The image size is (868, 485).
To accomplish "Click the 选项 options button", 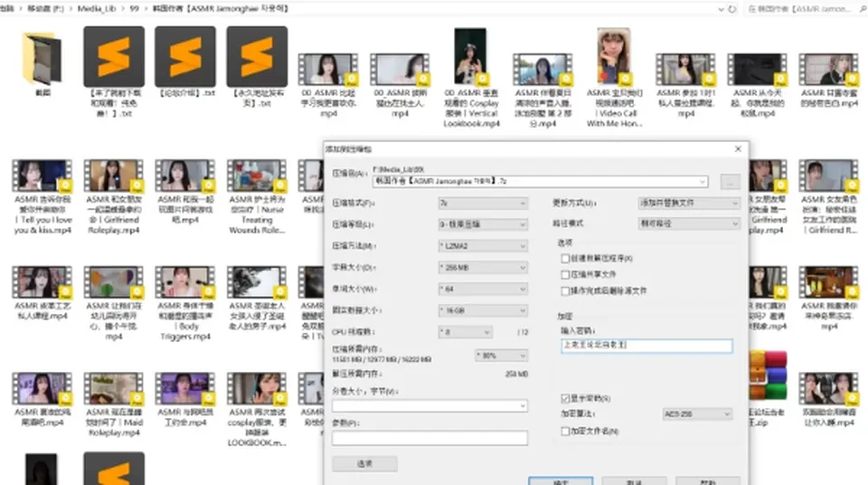I will (x=364, y=463).
